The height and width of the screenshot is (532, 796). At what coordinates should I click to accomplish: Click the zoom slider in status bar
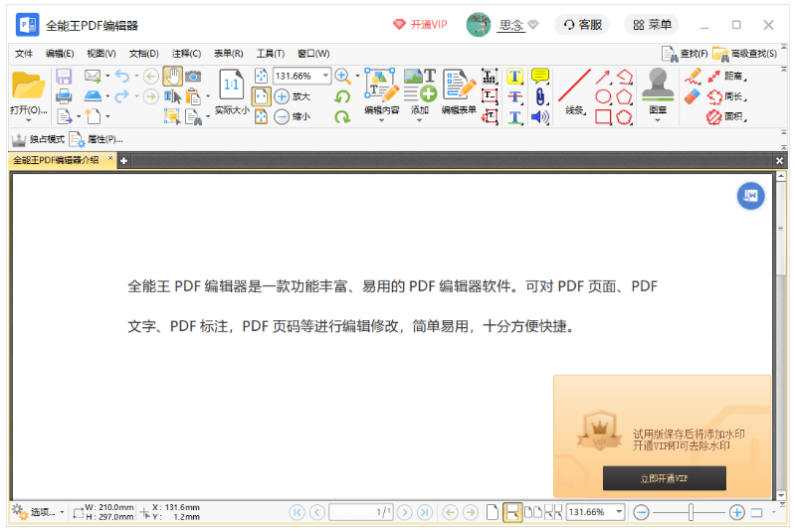pos(691,512)
